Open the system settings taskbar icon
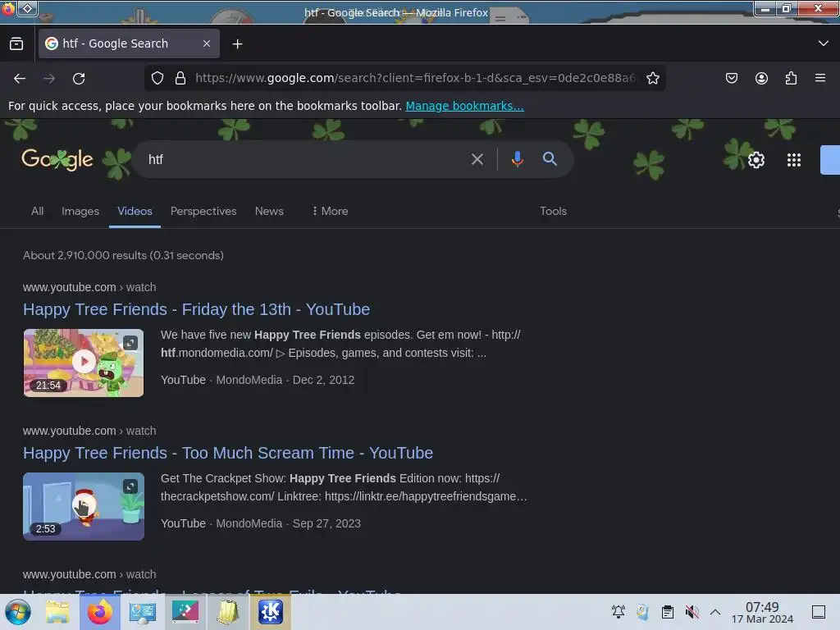Viewport: 840px width, 630px height. 142,612
